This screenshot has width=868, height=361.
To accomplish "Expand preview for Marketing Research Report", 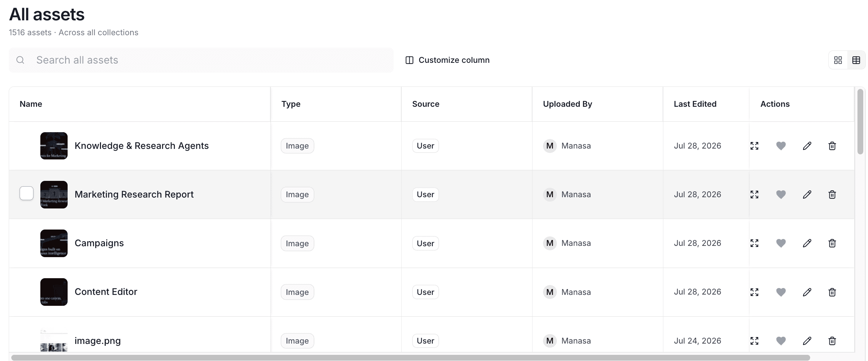I will point(754,194).
